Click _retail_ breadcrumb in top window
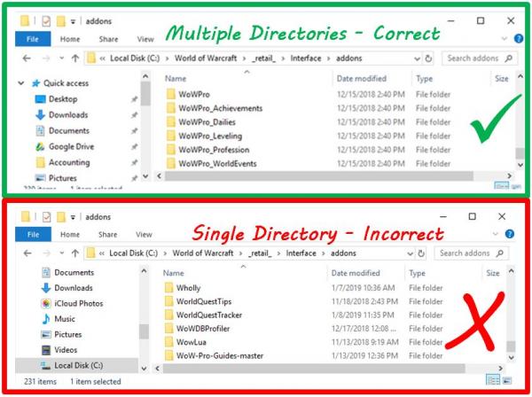 coord(264,58)
